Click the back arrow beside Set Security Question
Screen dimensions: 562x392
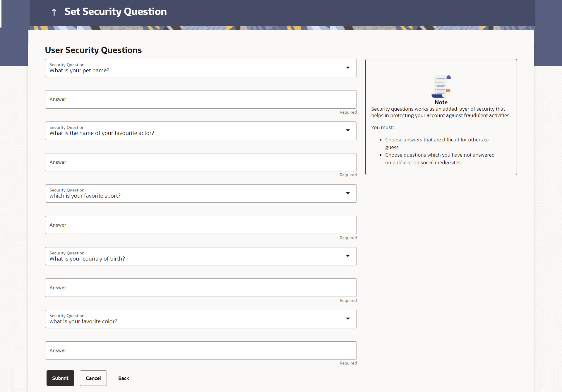point(54,12)
